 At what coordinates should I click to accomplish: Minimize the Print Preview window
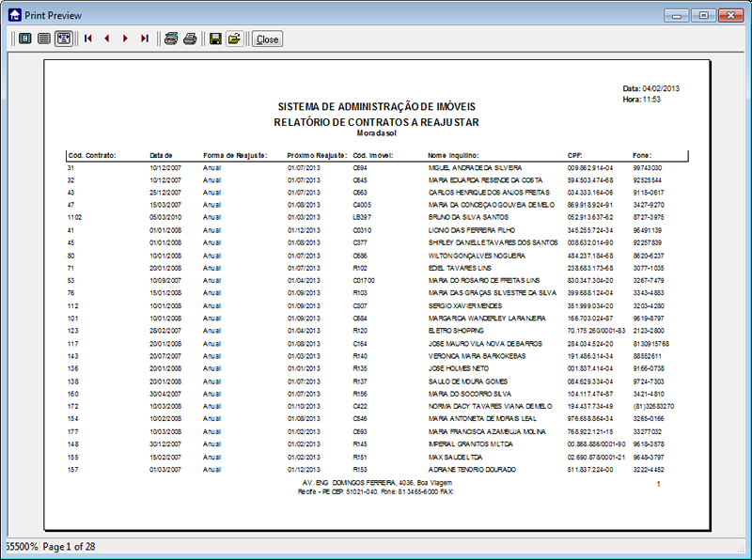(x=678, y=15)
